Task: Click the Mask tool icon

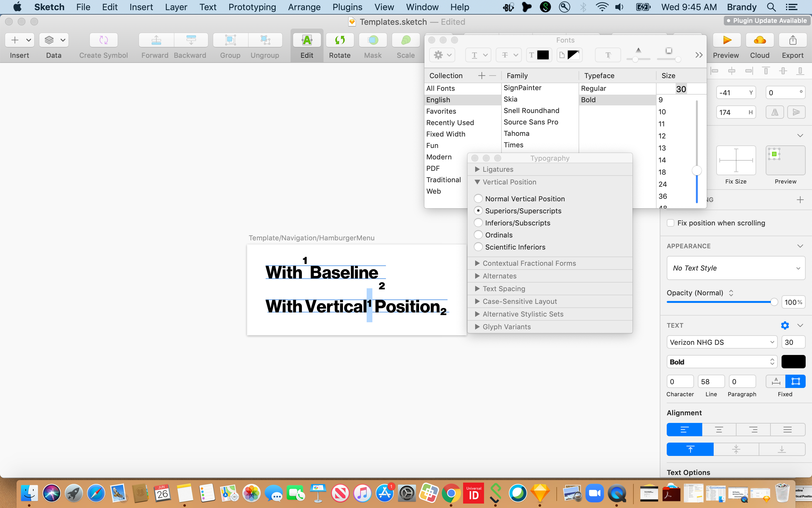Action: (373, 40)
